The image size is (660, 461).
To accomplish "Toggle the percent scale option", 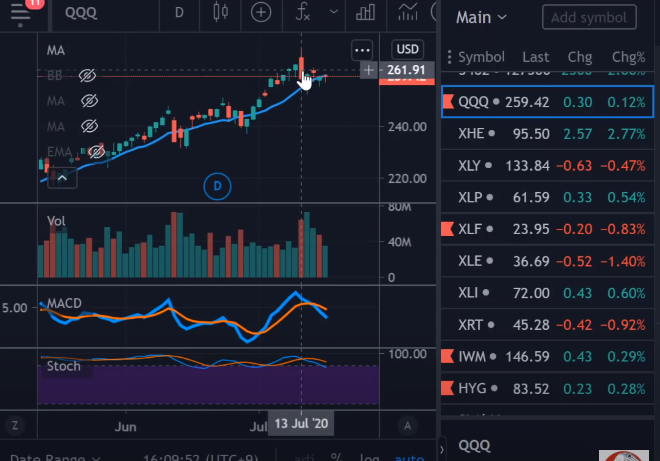I will click(336, 457).
